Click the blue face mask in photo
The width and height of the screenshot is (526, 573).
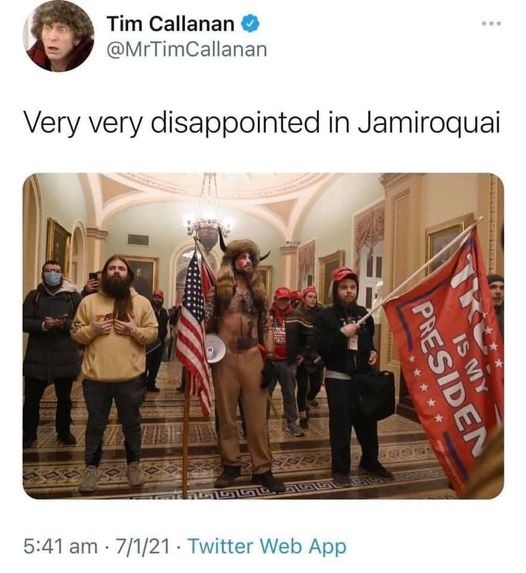point(53,278)
